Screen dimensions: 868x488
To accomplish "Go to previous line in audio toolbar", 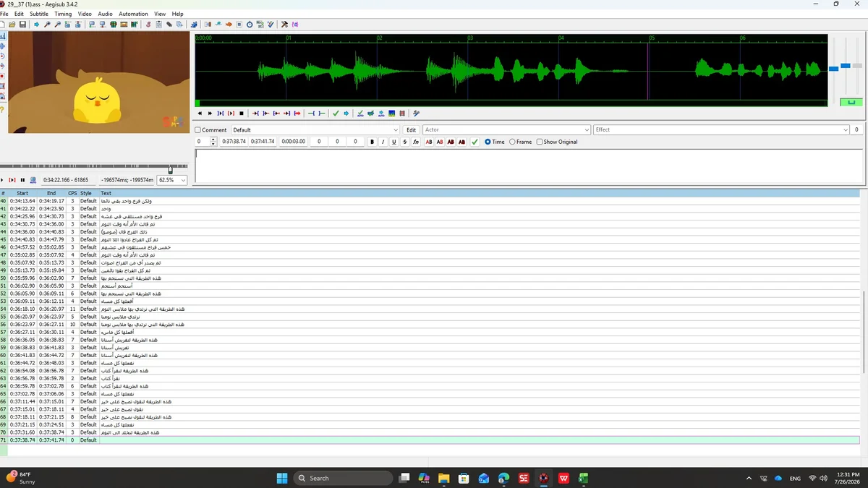I will point(200,114).
